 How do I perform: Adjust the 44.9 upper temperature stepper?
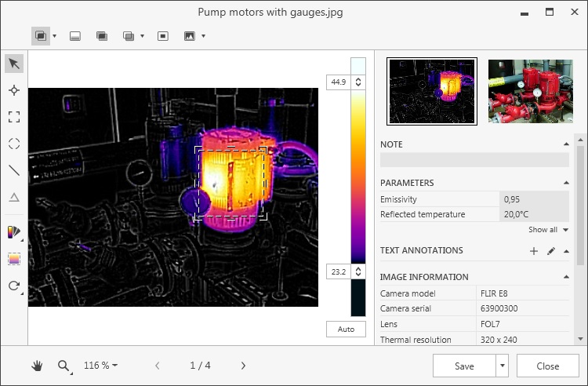click(x=359, y=82)
